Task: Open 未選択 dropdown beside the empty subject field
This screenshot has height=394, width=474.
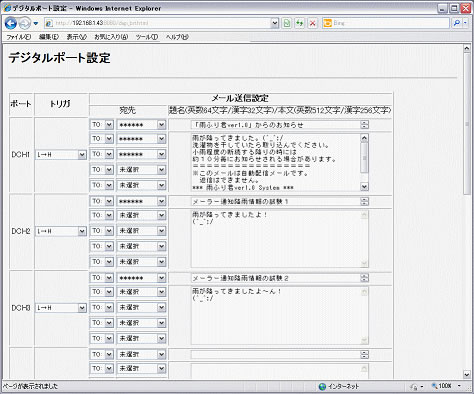Action: pos(141,354)
